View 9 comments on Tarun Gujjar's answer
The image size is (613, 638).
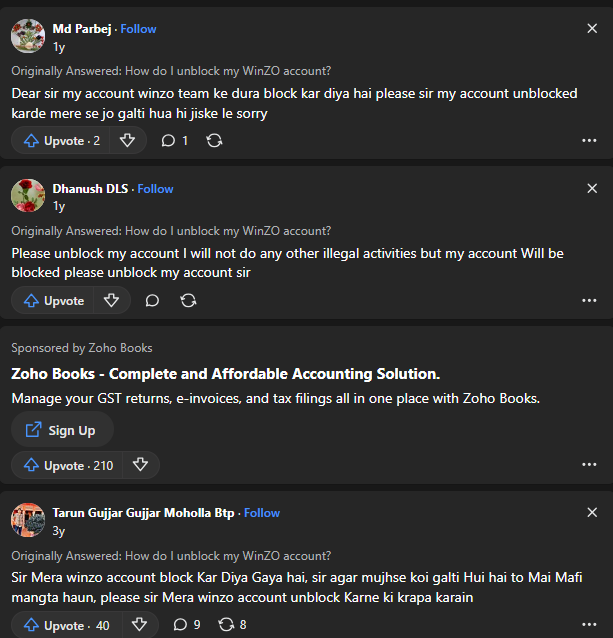pyautogui.click(x=186, y=625)
